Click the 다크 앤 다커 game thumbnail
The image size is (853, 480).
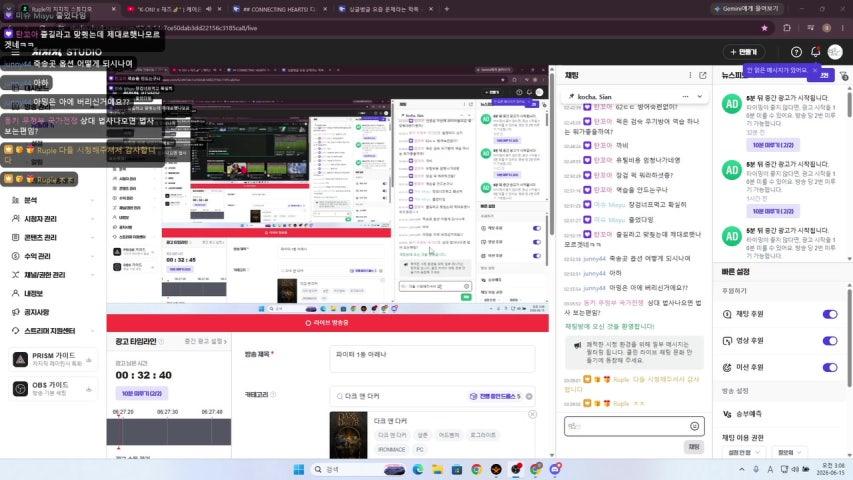[x=348, y=435]
